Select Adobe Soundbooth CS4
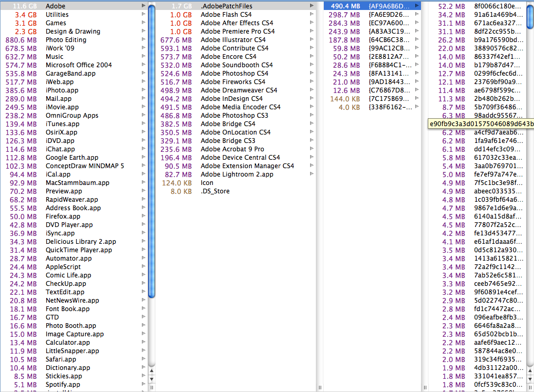The height and width of the screenshot is (392, 534). [x=236, y=65]
